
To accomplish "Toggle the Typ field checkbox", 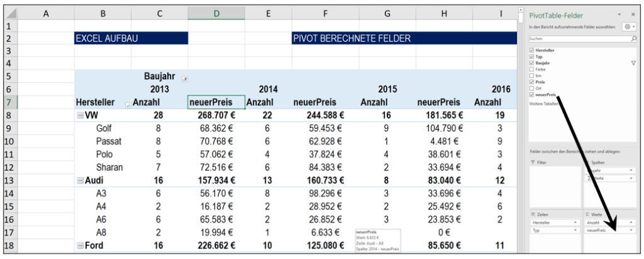I will tap(532, 57).
